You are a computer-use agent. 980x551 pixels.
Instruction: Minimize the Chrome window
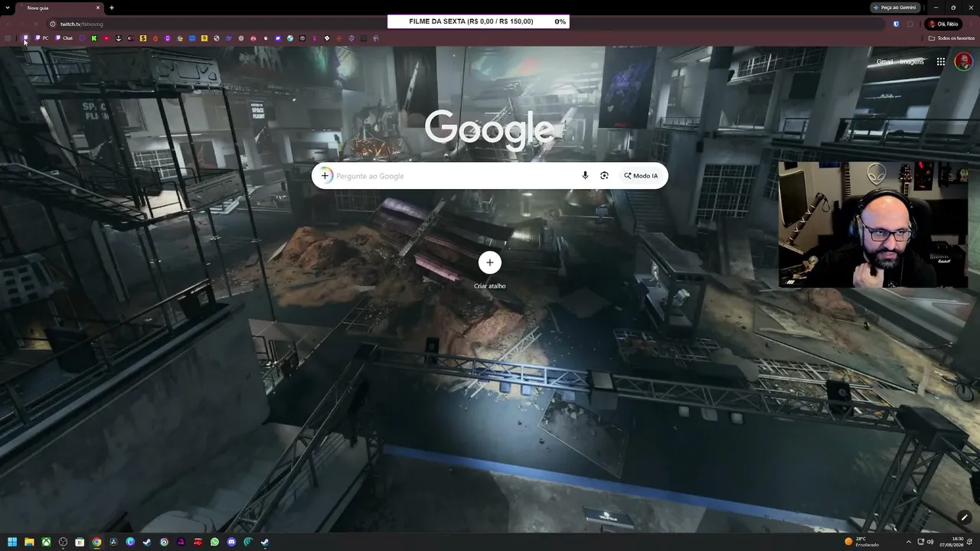[x=935, y=8]
